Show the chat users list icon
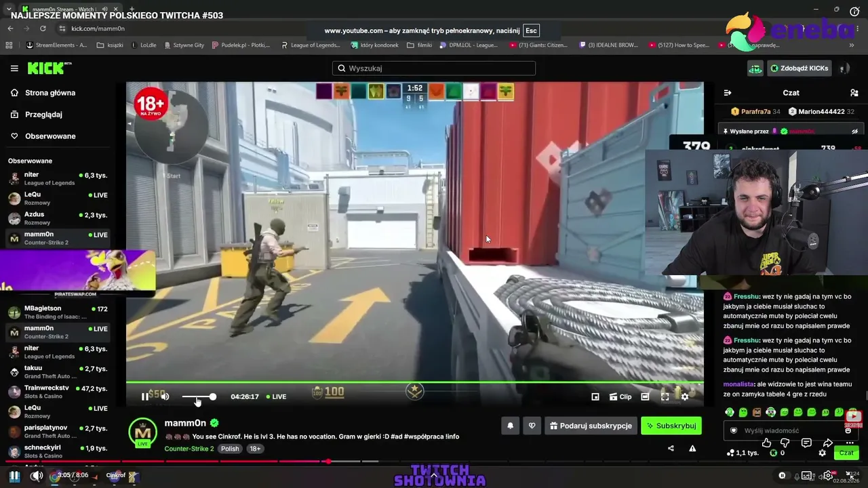The height and width of the screenshot is (488, 868). point(854,93)
